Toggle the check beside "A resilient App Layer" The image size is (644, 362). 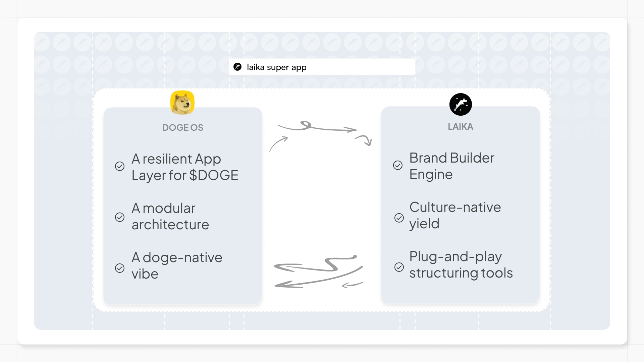(x=120, y=166)
